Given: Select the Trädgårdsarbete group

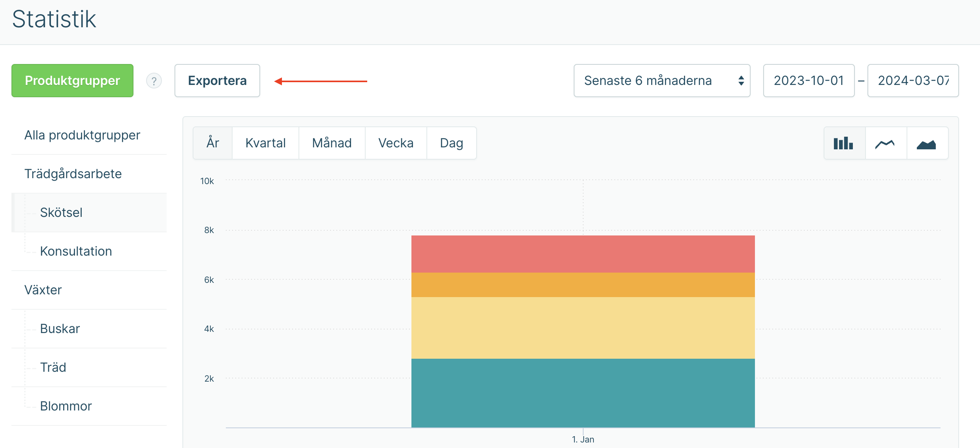Looking at the screenshot, I should (x=89, y=174).
